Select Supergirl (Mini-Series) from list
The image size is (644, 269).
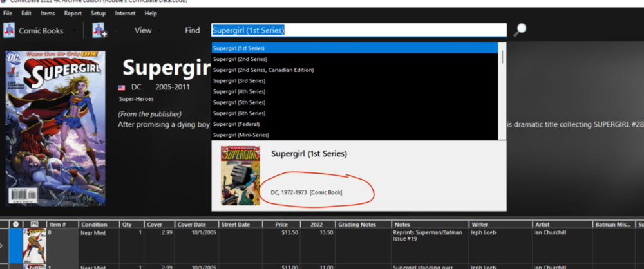(x=354, y=134)
